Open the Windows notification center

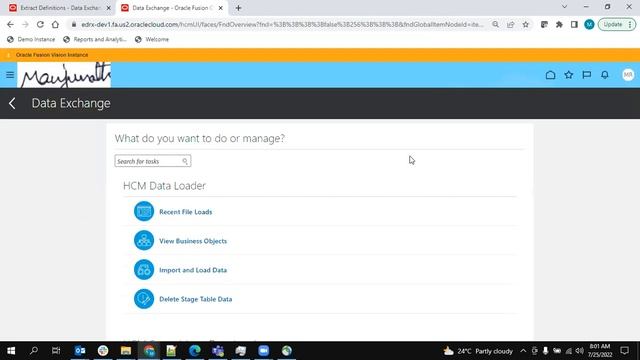coord(624,351)
